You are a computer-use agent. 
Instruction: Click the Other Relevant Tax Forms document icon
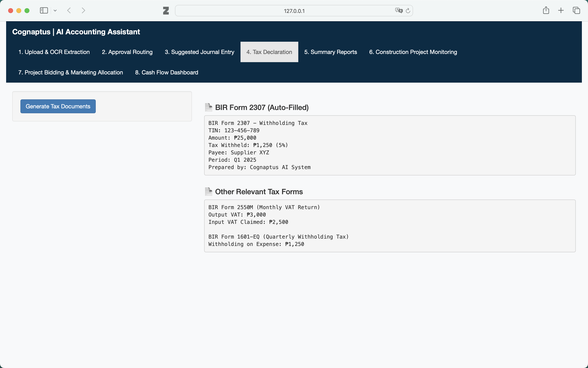208,192
